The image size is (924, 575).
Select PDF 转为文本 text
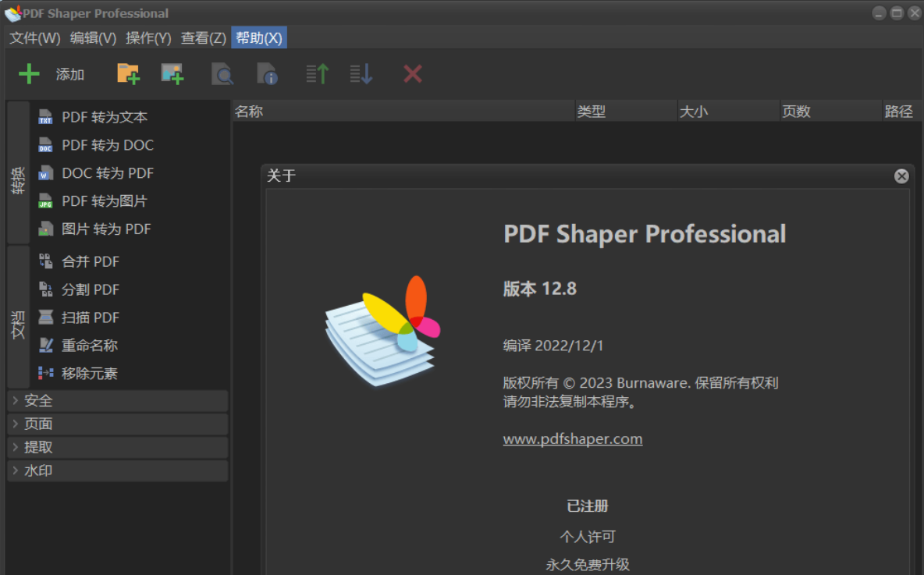[x=105, y=117]
